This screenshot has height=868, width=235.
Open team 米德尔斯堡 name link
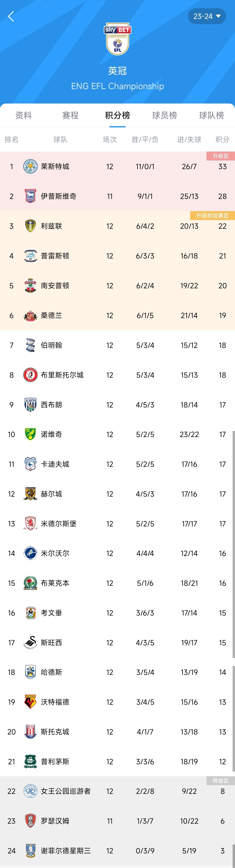click(x=59, y=524)
